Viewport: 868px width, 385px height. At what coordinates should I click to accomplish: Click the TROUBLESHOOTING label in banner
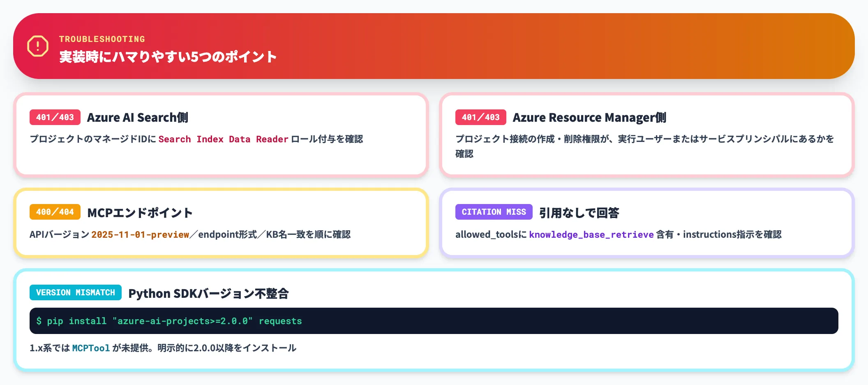pos(102,39)
